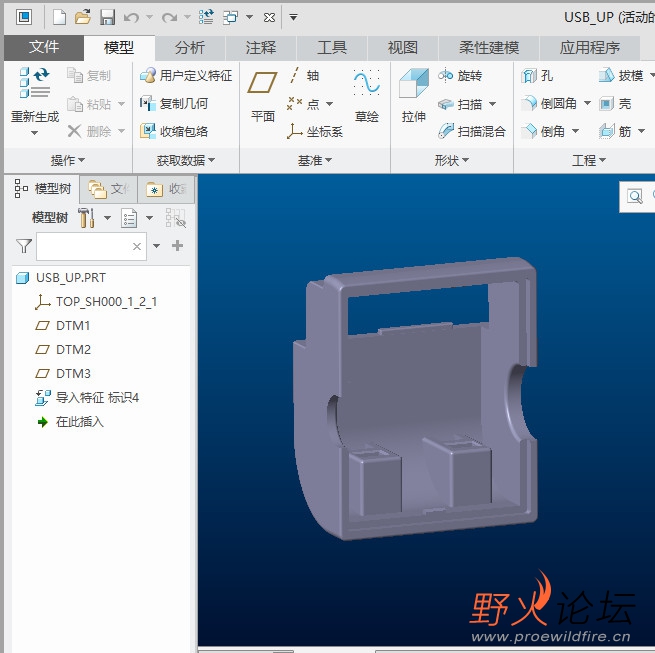Open the 点 point type dropdown
Image resolution: width=655 pixels, height=653 pixels.
pyautogui.click(x=330, y=104)
